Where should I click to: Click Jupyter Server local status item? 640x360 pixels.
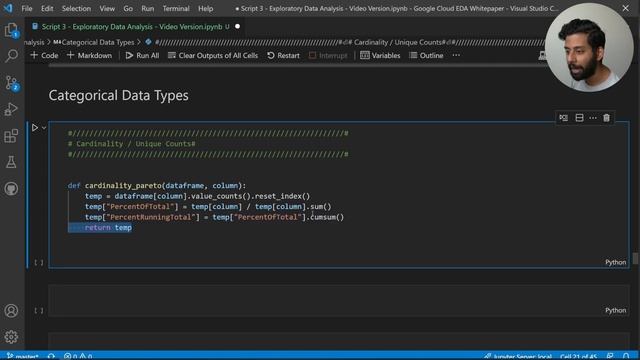pyautogui.click(x=518, y=356)
